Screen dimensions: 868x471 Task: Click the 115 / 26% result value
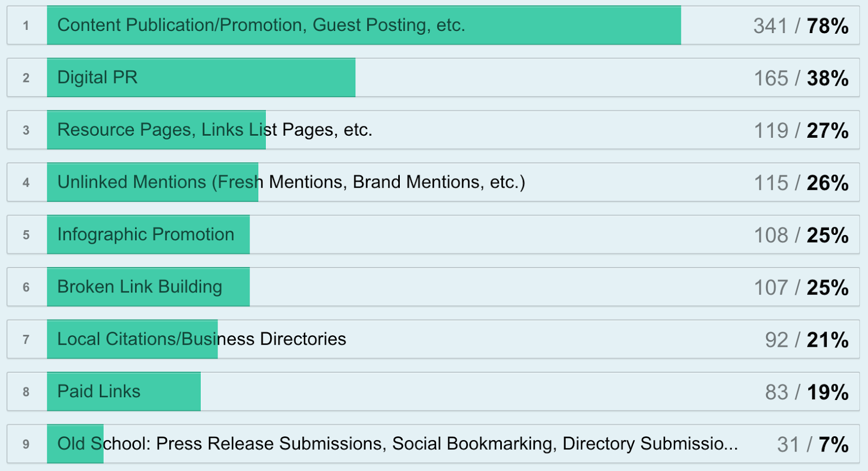[x=801, y=183]
